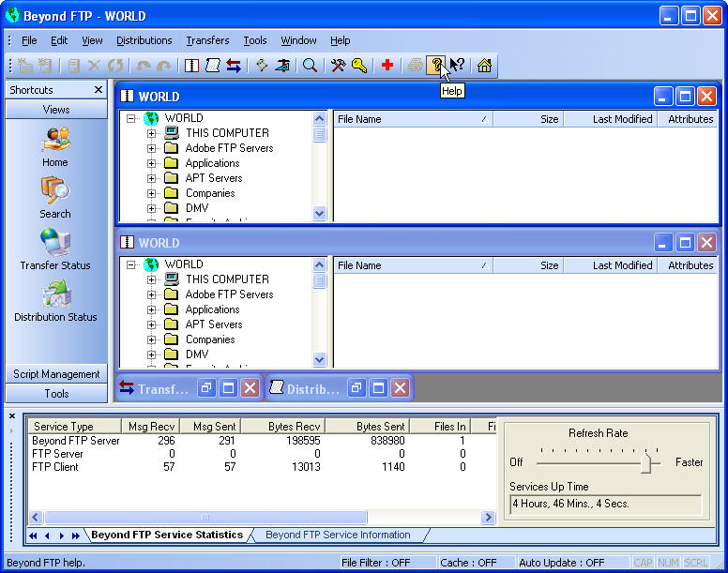Open the File menu
Image resolution: width=728 pixels, height=573 pixels.
click(29, 40)
